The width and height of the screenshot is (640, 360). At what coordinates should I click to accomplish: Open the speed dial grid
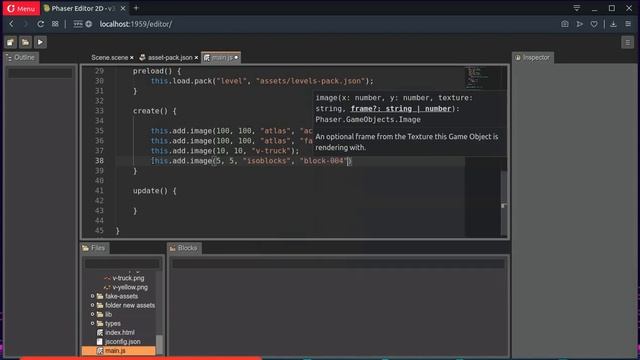pyautogui.click(x=55, y=24)
